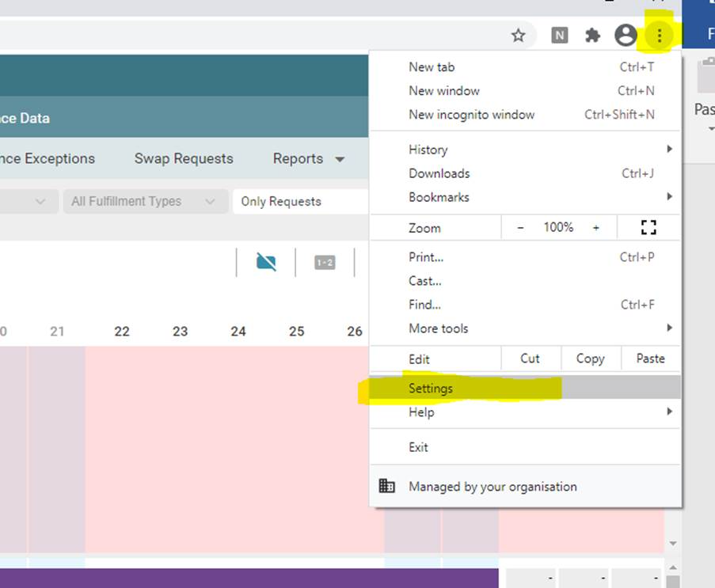The height and width of the screenshot is (588, 715).
Task: Click the user profile avatar icon
Action: [626, 35]
